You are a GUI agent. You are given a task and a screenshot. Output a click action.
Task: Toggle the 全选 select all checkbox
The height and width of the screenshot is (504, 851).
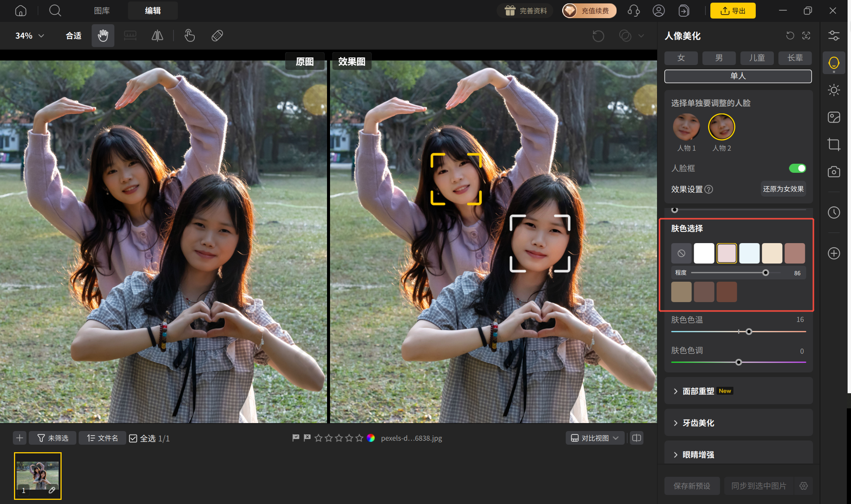(133, 438)
